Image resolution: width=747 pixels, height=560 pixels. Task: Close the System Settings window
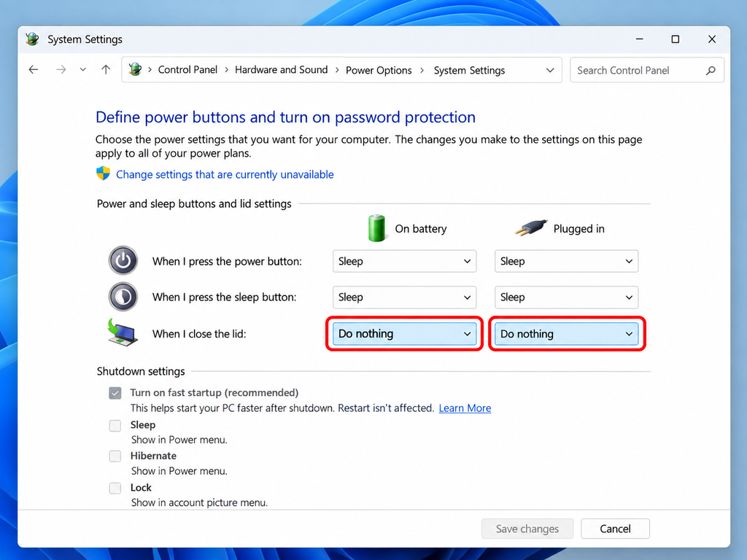pyautogui.click(x=712, y=39)
